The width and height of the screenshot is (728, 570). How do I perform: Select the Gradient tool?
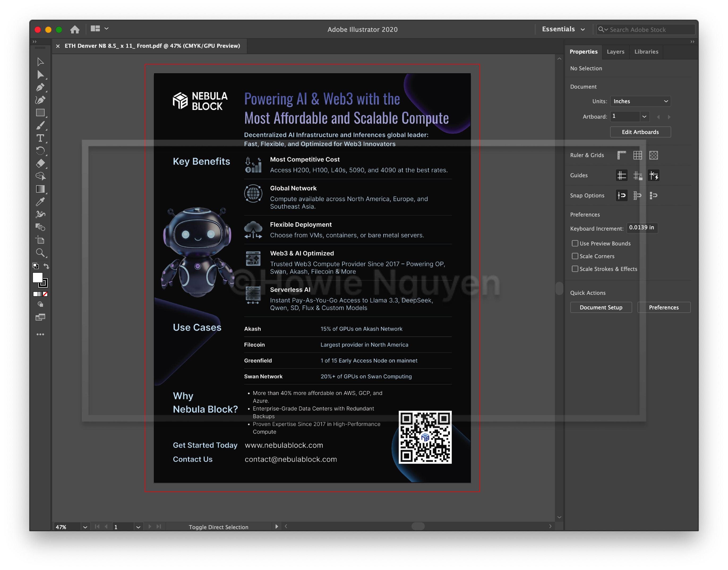(40, 189)
